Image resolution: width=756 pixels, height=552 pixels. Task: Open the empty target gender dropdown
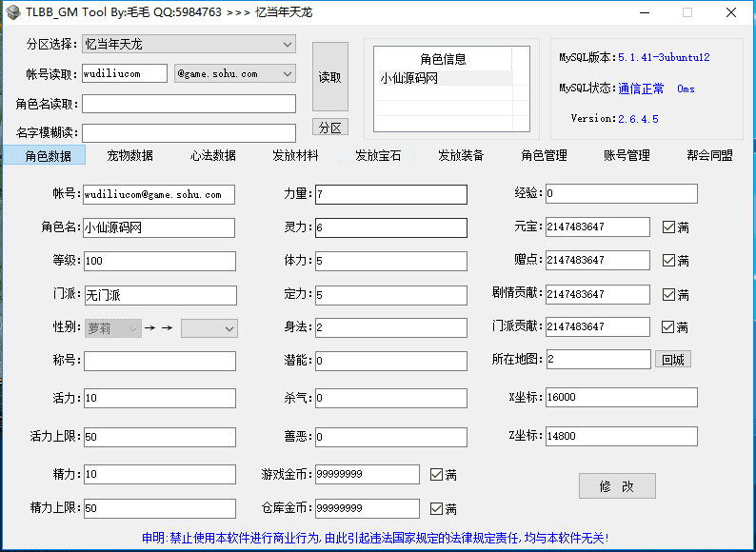(x=209, y=328)
